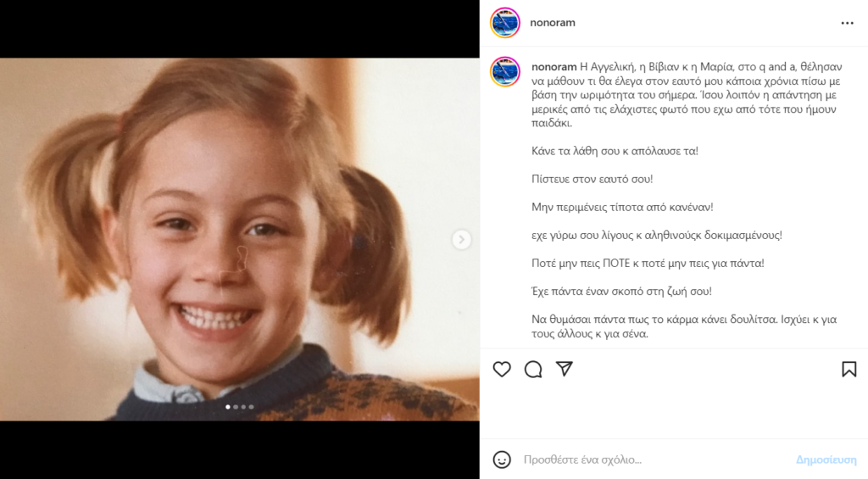The image size is (868, 479).
Task: Jump to the third carousel indicator dot
Action: 243,407
